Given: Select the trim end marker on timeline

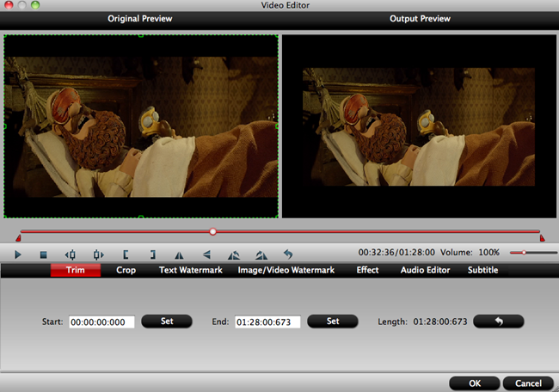Looking at the screenshot, I should [x=543, y=238].
